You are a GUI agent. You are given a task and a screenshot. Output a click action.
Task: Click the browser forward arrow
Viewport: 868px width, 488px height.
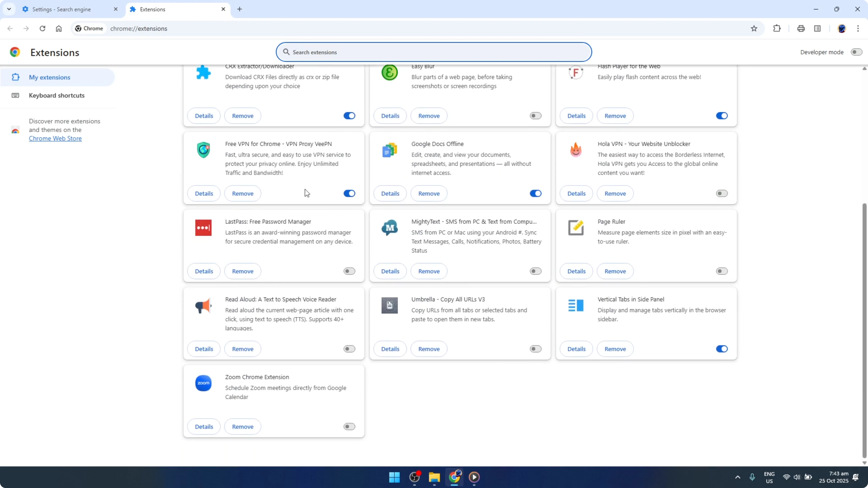coord(26,29)
